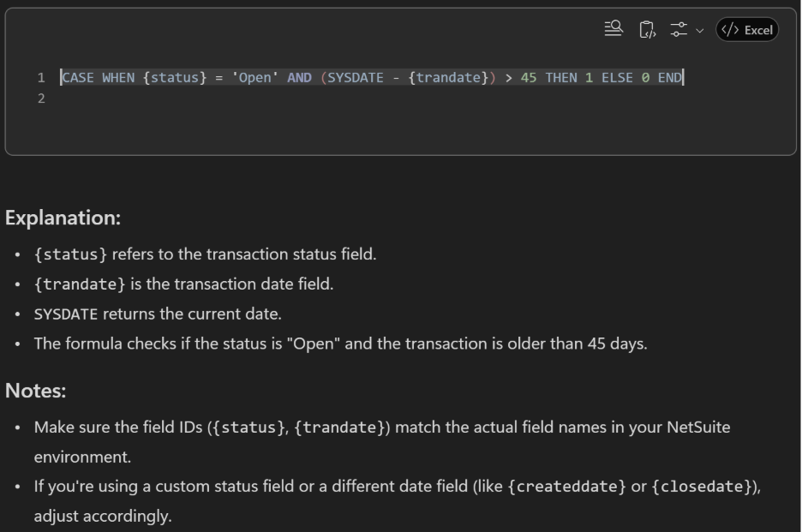802x532 pixels.
Task: Click SYSDATE inside the code formula
Action: (356, 78)
